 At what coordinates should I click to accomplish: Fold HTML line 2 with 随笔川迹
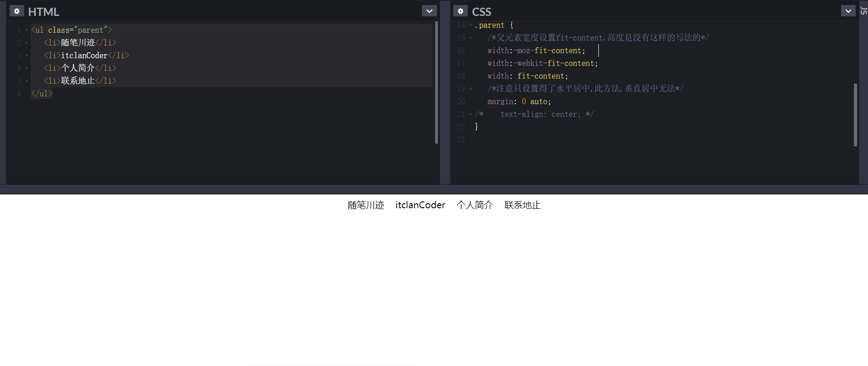click(27, 43)
